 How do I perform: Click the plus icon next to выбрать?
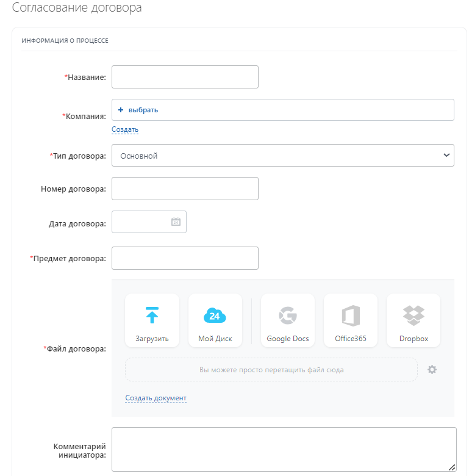click(x=121, y=110)
